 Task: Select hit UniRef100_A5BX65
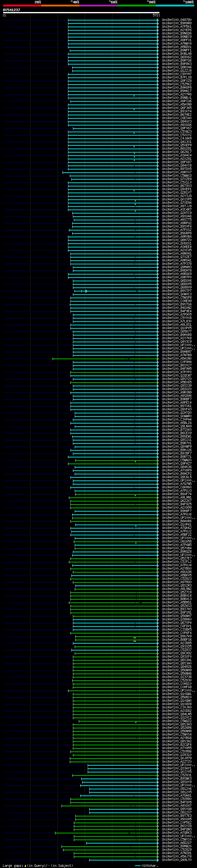[x=177, y=382]
